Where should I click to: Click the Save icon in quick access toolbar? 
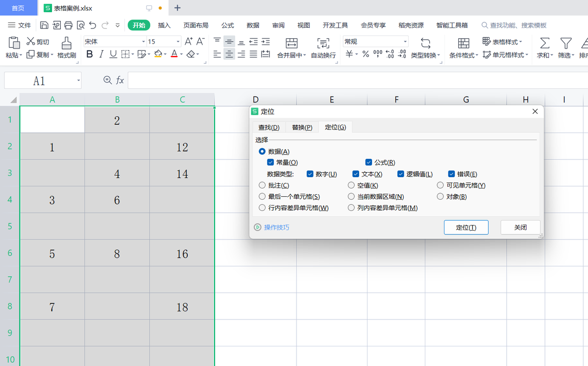click(45, 25)
